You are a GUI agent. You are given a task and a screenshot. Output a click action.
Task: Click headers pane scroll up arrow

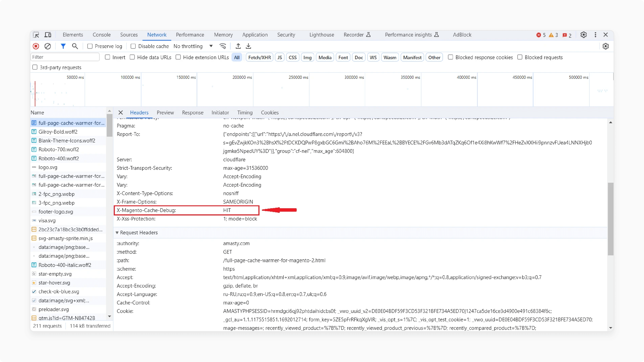coord(611,122)
